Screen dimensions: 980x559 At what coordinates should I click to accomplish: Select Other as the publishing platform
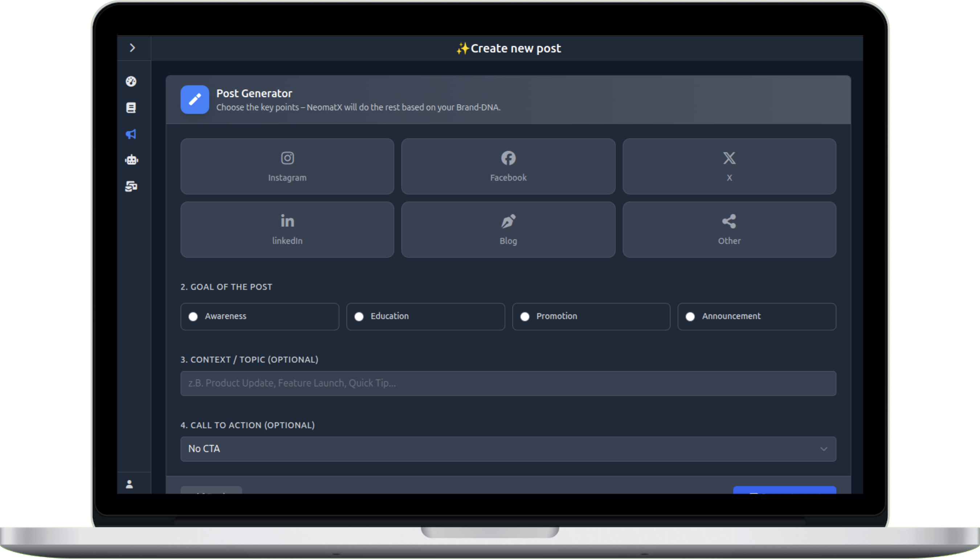(x=728, y=229)
